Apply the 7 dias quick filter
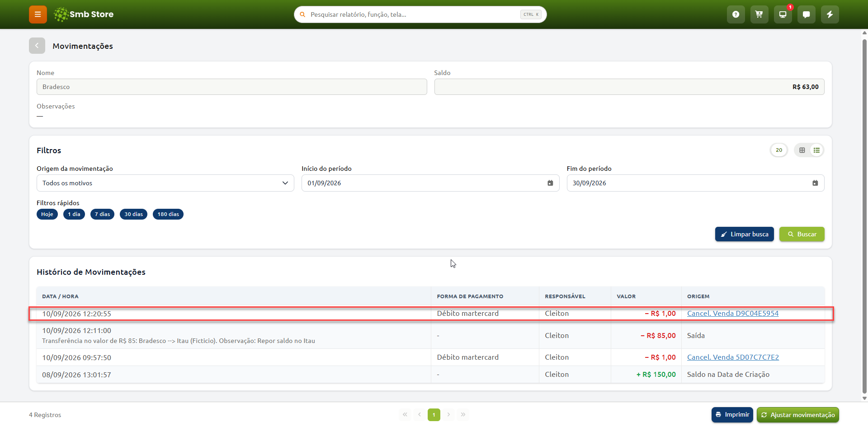This screenshot has width=868, height=427. tap(102, 214)
